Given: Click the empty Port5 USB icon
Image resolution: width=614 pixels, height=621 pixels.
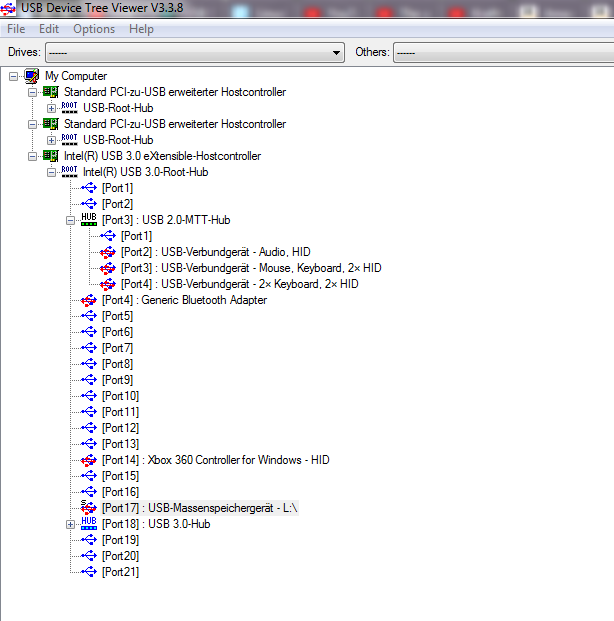Looking at the screenshot, I should 89,316.
